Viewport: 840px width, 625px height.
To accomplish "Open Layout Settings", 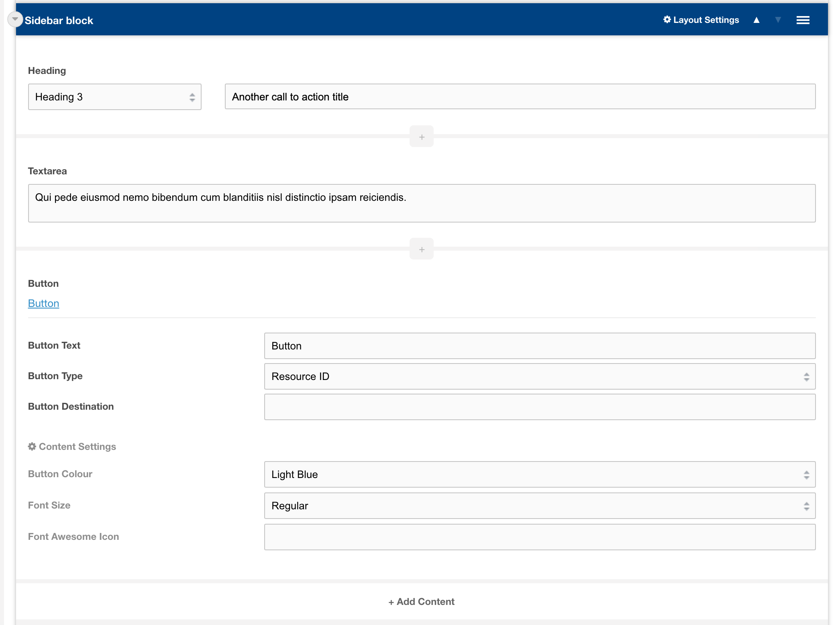I will (701, 20).
